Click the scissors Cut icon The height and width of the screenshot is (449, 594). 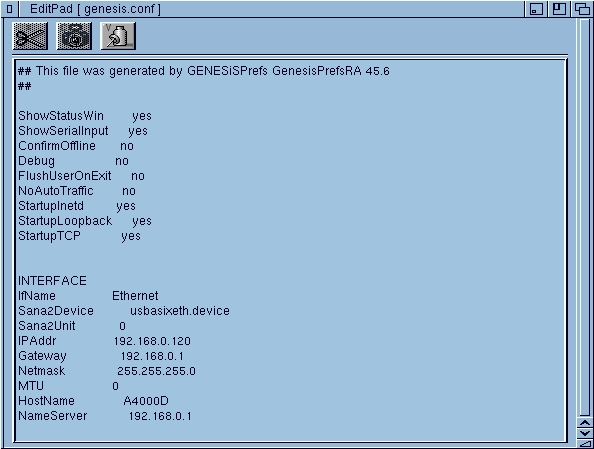(30, 36)
